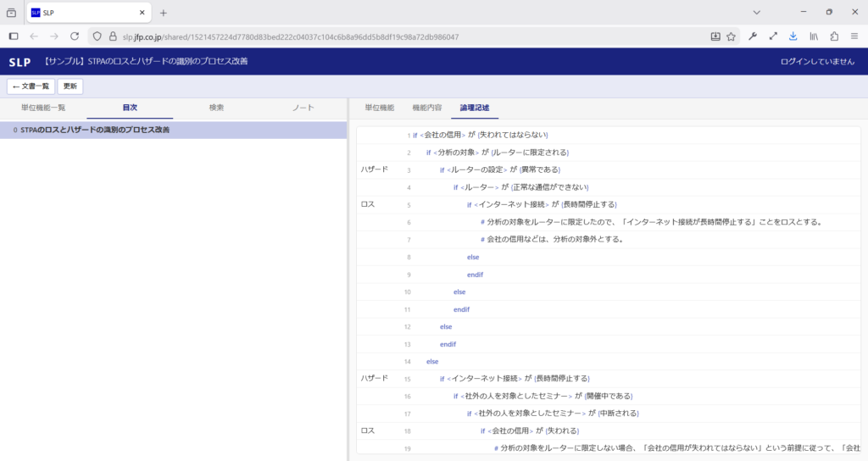868x461 pixels.
Task: Select the 単位機能一覧 tab
Action: (x=43, y=108)
